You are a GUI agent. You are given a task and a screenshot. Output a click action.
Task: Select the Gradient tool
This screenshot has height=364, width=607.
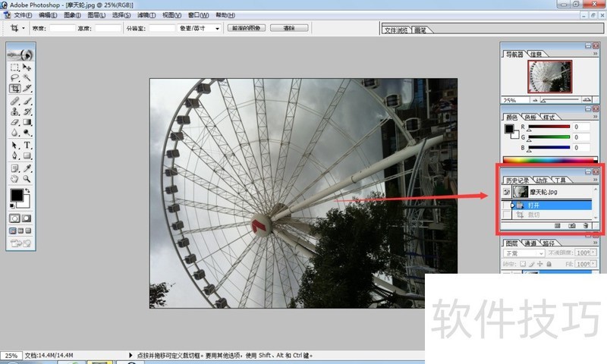(x=27, y=122)
